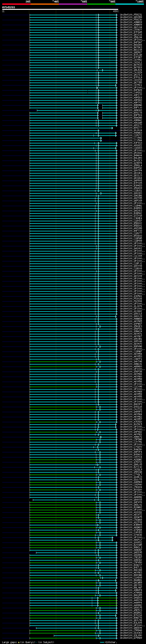Select hit label UniRef100_Q1HRJ3
This screenshot has width=146, height=644.
(131, 477)
